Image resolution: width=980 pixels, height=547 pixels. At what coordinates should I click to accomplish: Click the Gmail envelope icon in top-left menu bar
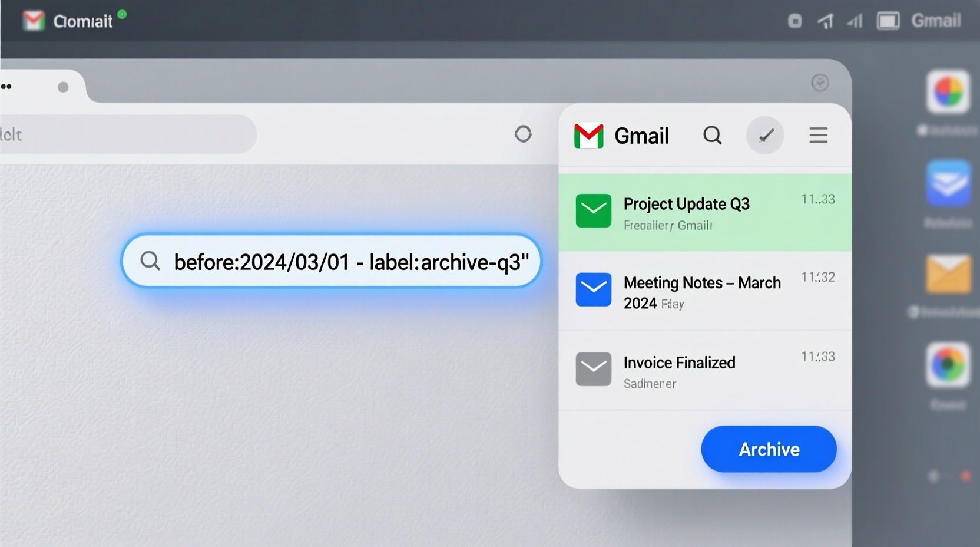click(34, 21)
